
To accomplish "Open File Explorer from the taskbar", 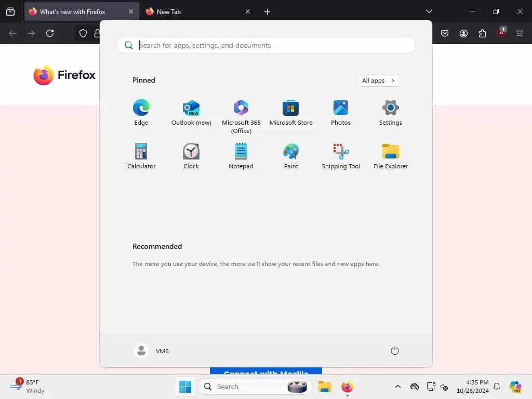I will click(x=324, y=387).
